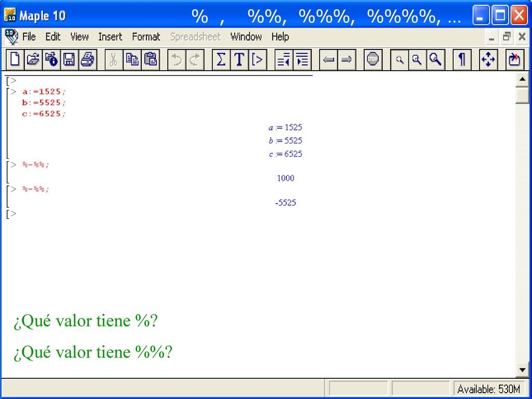
Task: Outdent the section with indent-left icon
Action: coord(284,60)
